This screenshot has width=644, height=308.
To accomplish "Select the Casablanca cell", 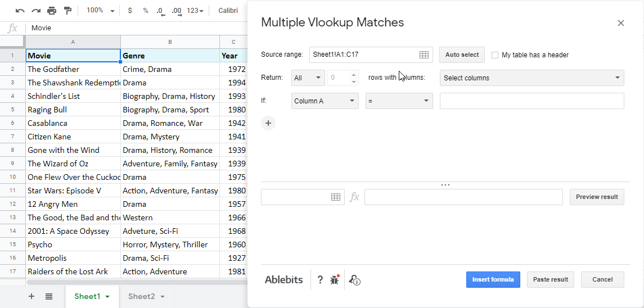I will [73, 123].
